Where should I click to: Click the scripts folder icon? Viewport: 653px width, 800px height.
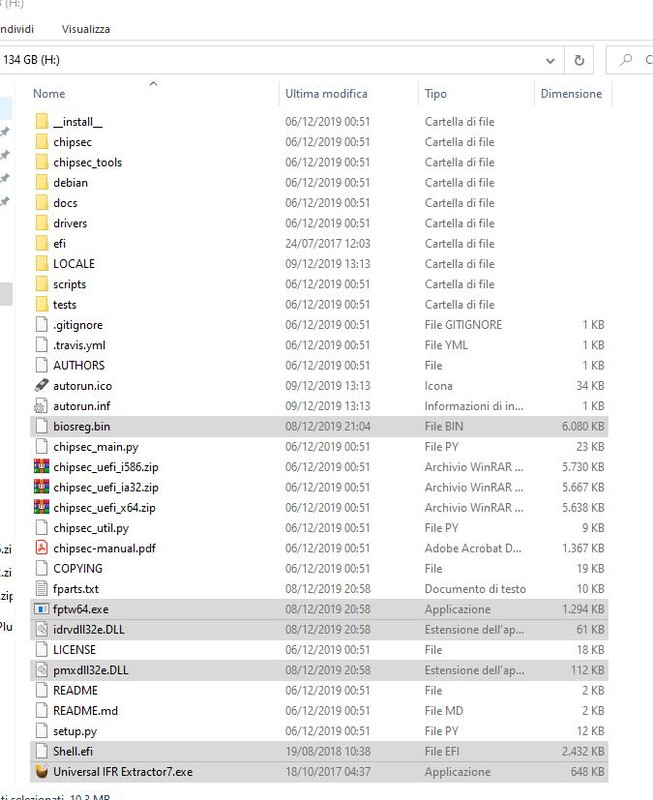pos(42,284)
